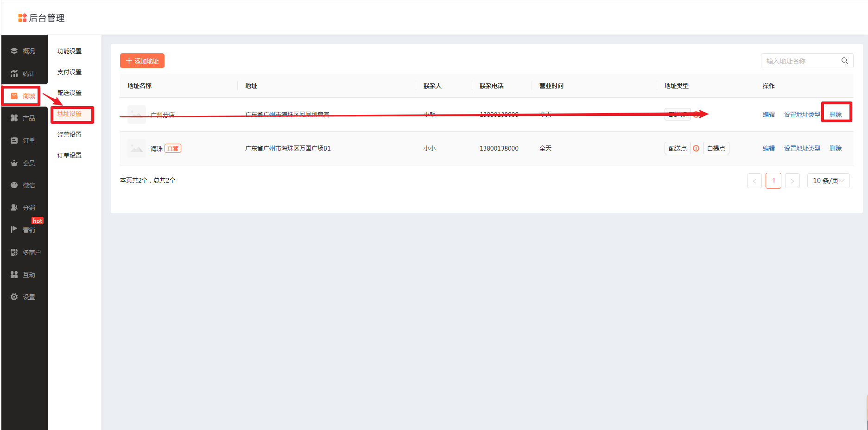Open the 多商户 multi-merchant sidebar icon

[14, 253]
